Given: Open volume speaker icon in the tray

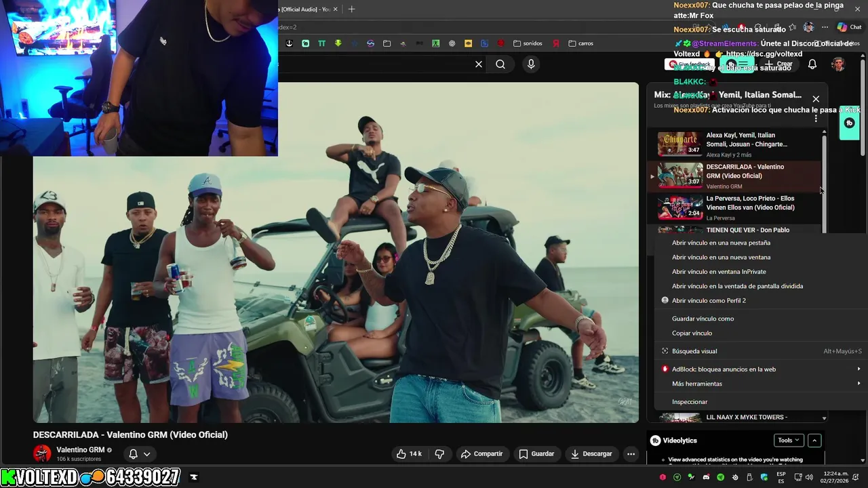Looking at the screenshot, I should pyautogui.click(x=809, y=477).
